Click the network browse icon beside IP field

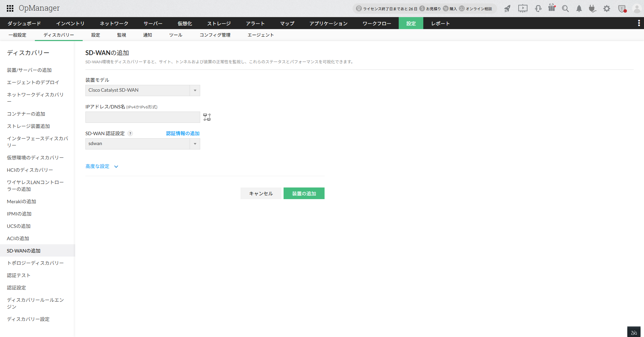(x=207, y=117)
